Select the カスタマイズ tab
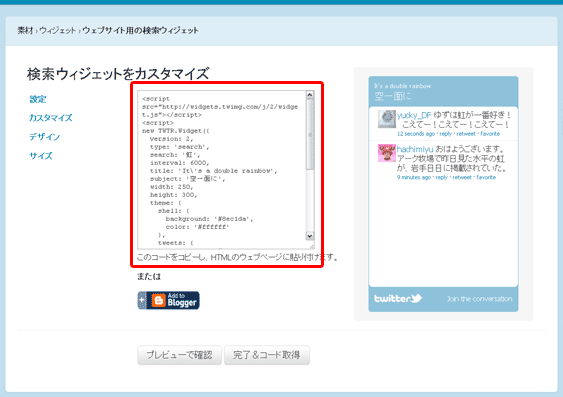563x397 pixels. [51, 118]
